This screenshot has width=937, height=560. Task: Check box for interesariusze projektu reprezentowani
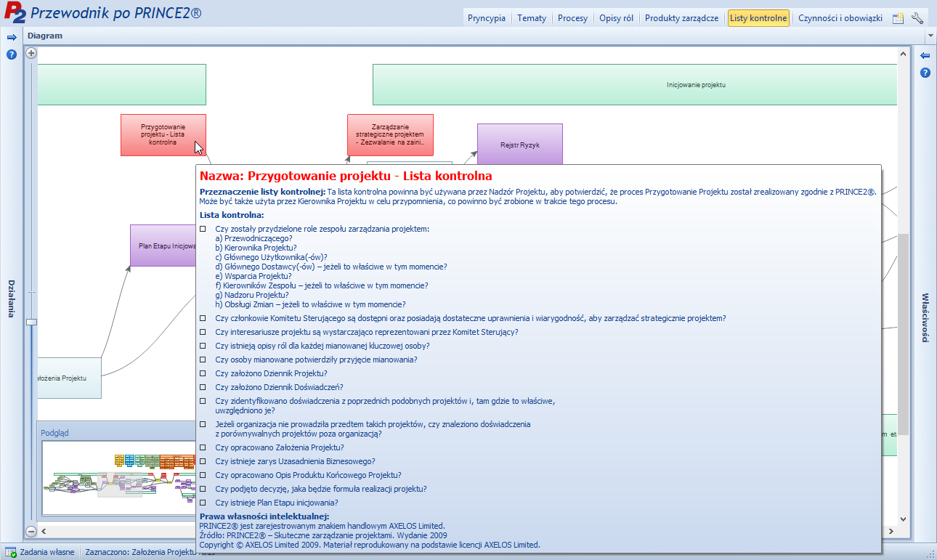pos(203,332)
